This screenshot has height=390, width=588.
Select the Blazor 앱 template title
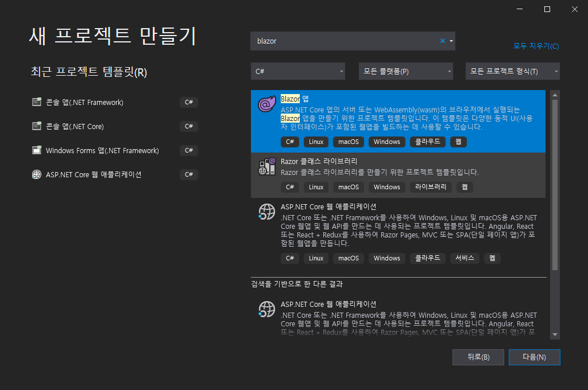tap(295, 99)
